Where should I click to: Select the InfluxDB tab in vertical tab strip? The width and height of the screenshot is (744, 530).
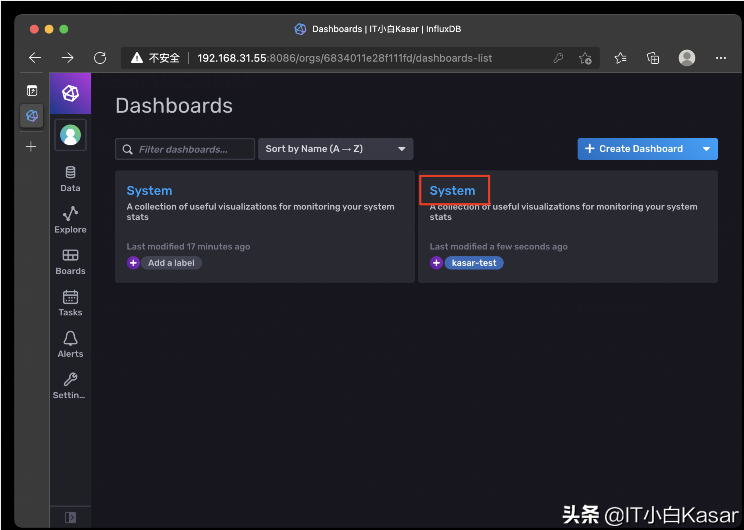click(x=32, y=116)
